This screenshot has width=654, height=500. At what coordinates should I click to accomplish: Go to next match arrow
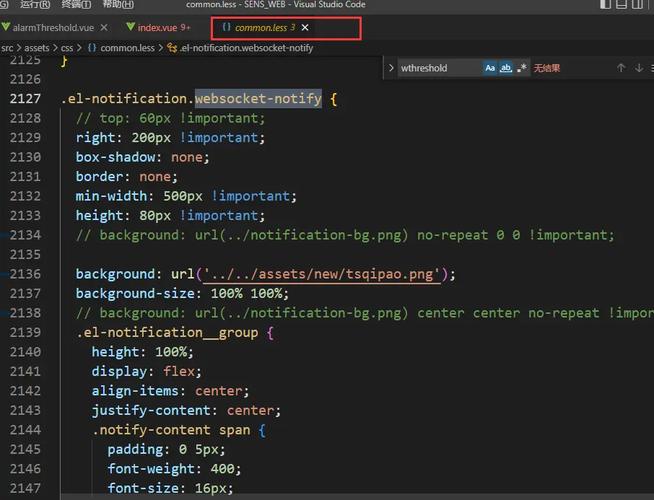pyautogui.click(x=639, y=68)
